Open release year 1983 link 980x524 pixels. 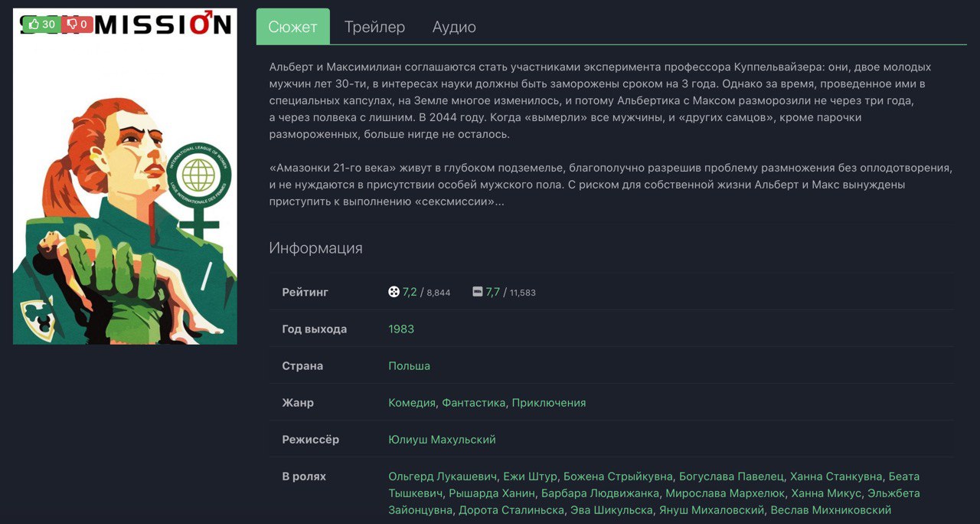(x=401, y=329)
